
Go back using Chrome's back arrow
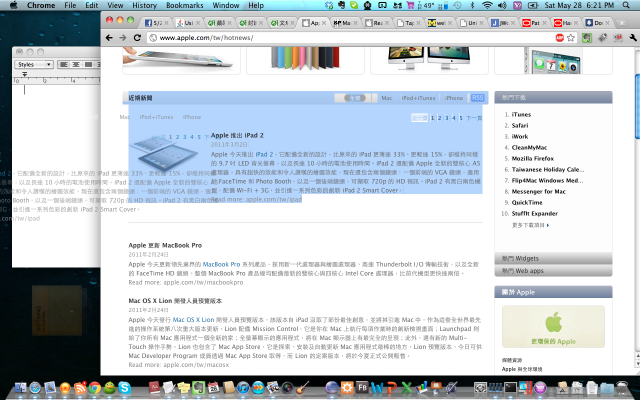click(109, 38)
